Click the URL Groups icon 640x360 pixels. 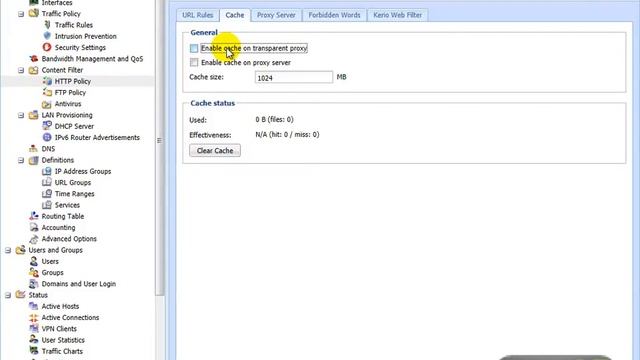47,182
